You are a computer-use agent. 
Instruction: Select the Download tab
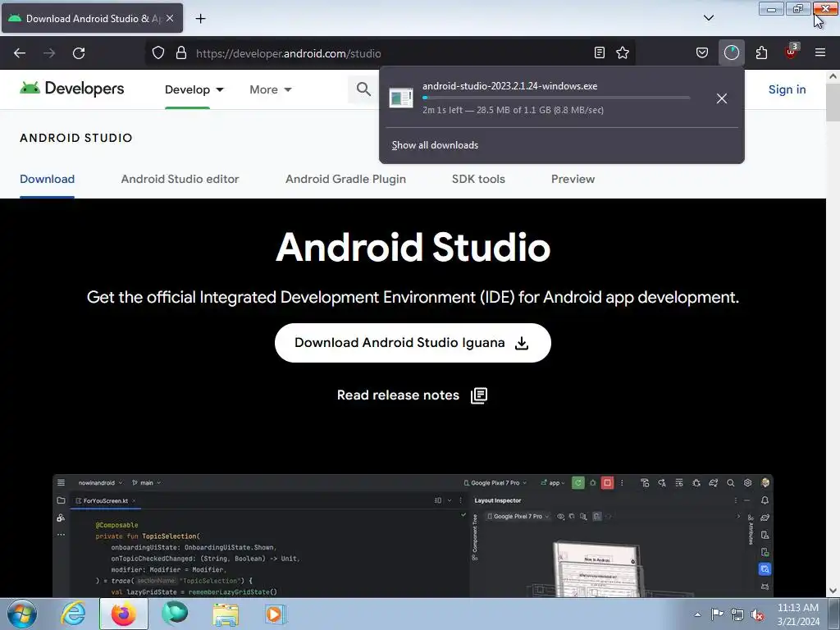click(47, 179)
